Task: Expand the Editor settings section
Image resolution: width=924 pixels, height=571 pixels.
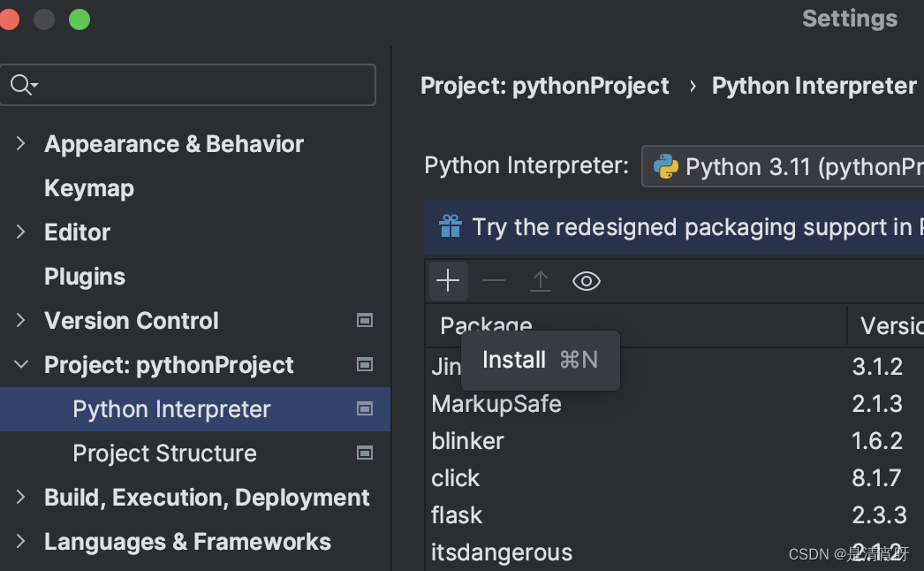Action: click(21, 232)
